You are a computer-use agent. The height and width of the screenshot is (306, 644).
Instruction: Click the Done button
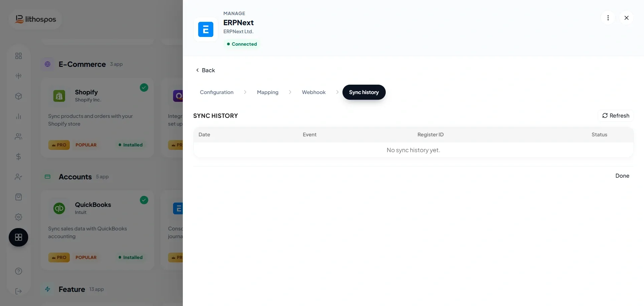[x=622, y=176]
